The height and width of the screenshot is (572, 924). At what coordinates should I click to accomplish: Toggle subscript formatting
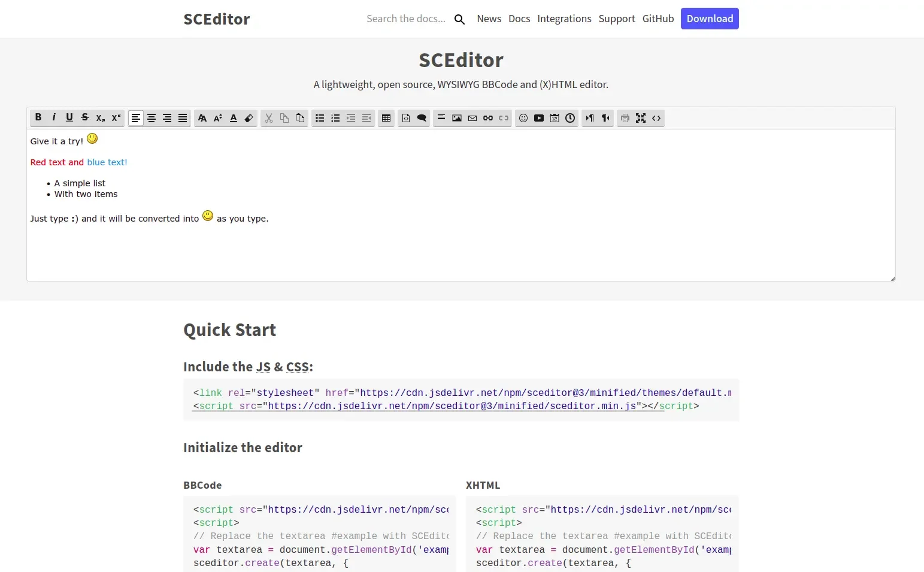pyautogui.click(x=101, y=118)
